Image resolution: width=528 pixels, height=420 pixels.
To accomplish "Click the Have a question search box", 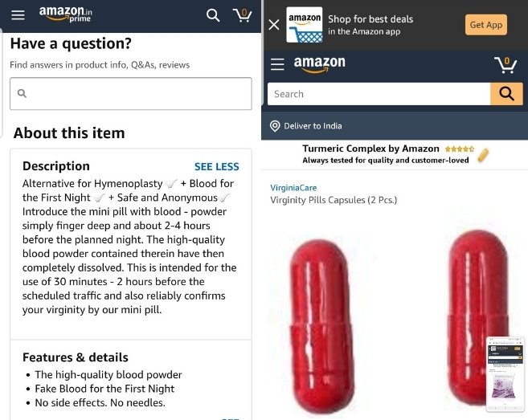I will 131,93.
